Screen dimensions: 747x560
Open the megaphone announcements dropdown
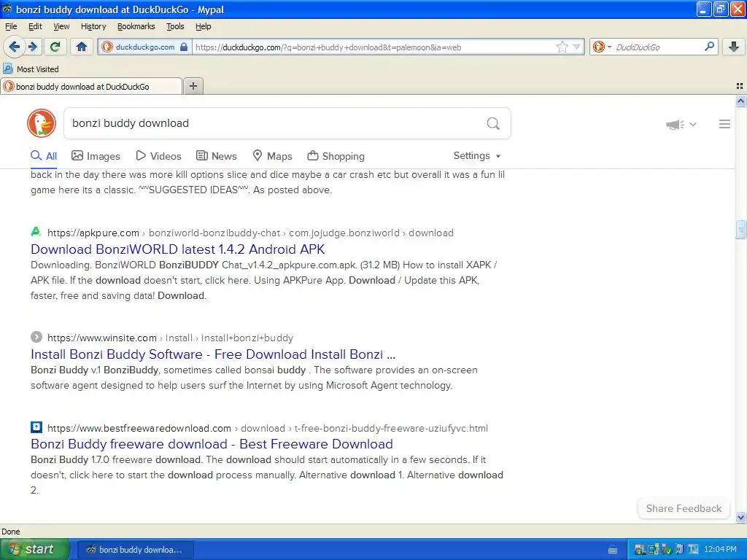(x=681, y=124)
